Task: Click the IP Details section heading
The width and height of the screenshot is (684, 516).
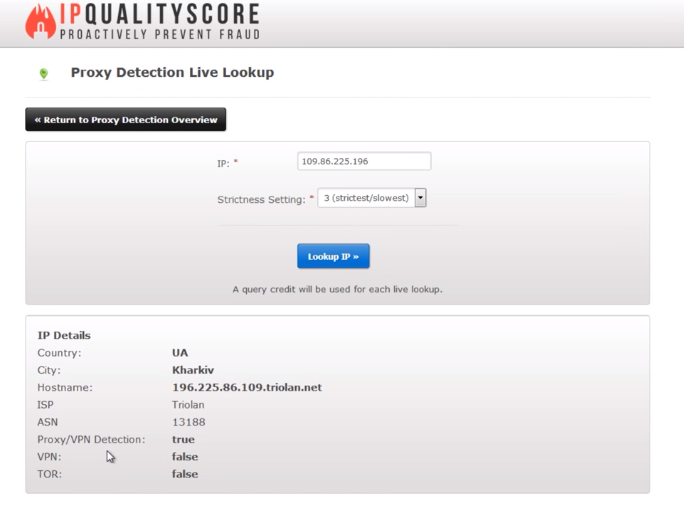Action: point(64,335)
